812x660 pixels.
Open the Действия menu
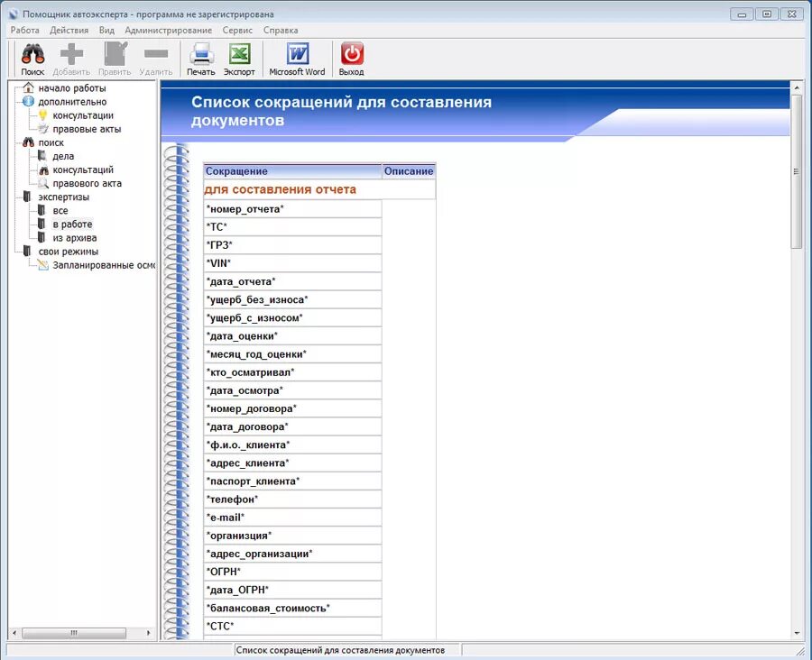click(69, 30)
